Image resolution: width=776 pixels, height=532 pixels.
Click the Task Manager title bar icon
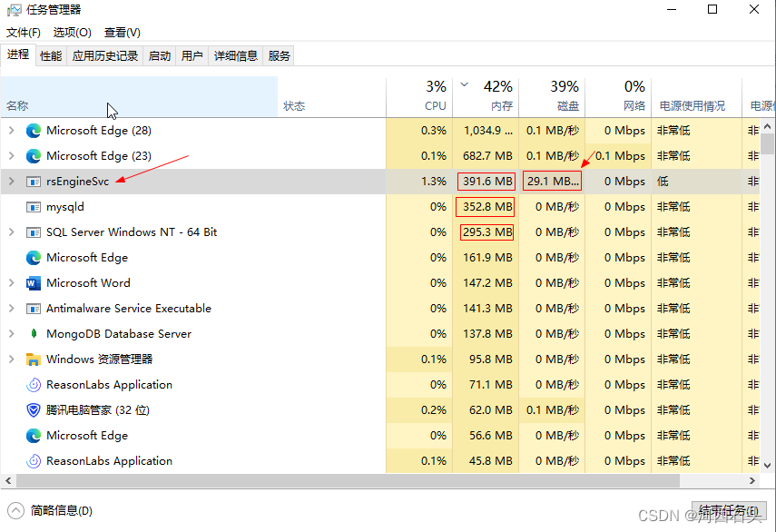point(15,10)
